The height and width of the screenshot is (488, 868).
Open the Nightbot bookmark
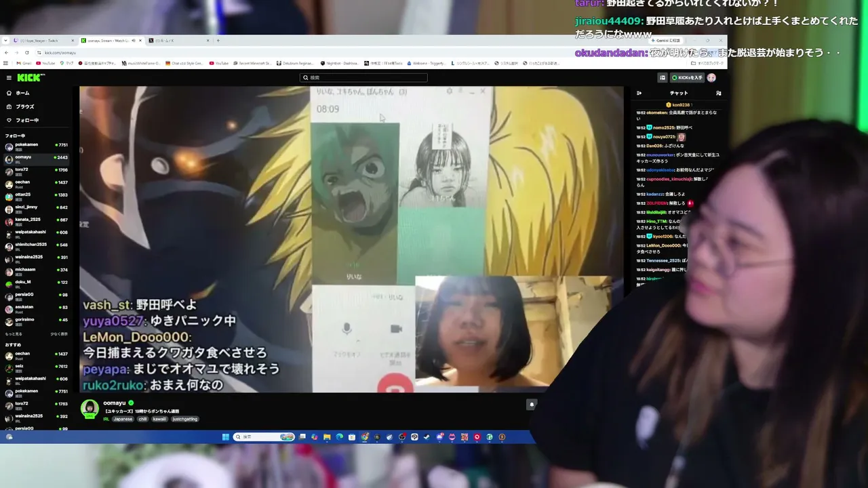point(339,63)
